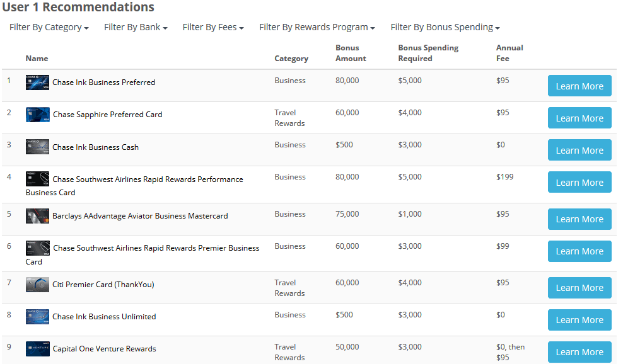Click the 50,000 bonus amount value

347,347
